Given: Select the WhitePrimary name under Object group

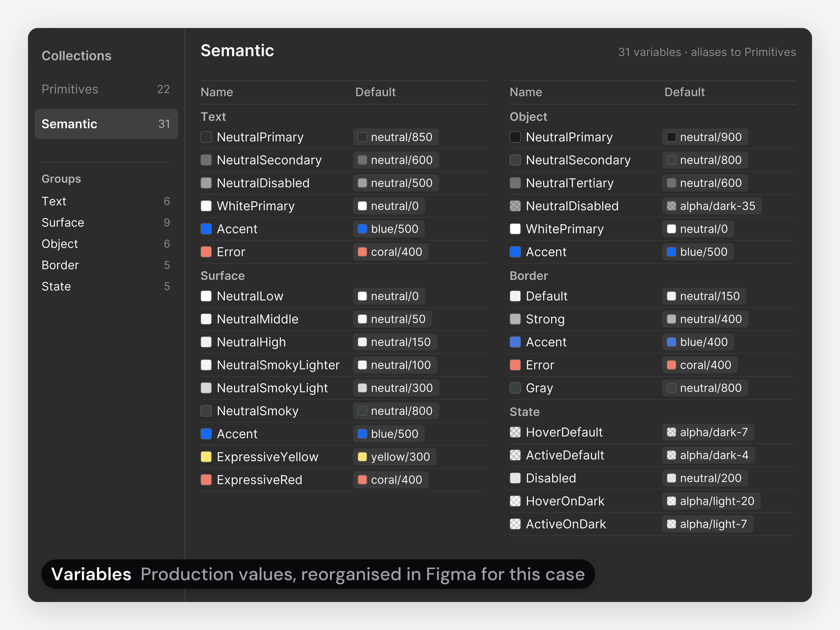Looking at the screenshot, I should click(x=565, y=229).
